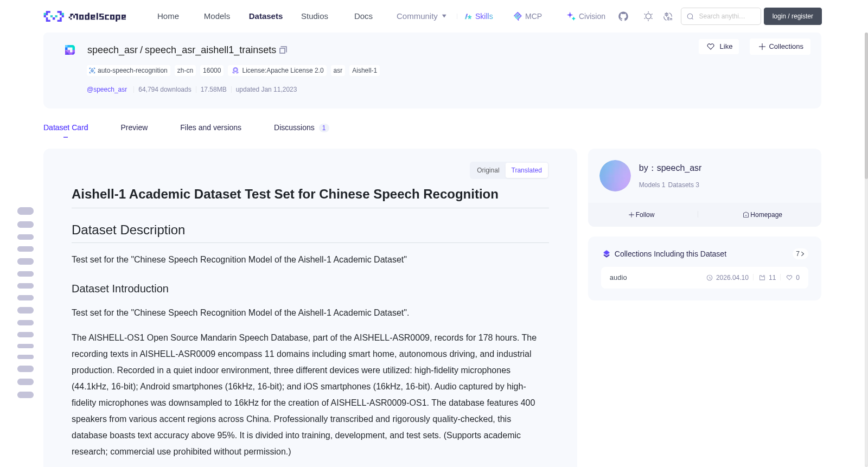Click the collections stack icon
This screenshot has height=467, width=868.
(607, 254)
